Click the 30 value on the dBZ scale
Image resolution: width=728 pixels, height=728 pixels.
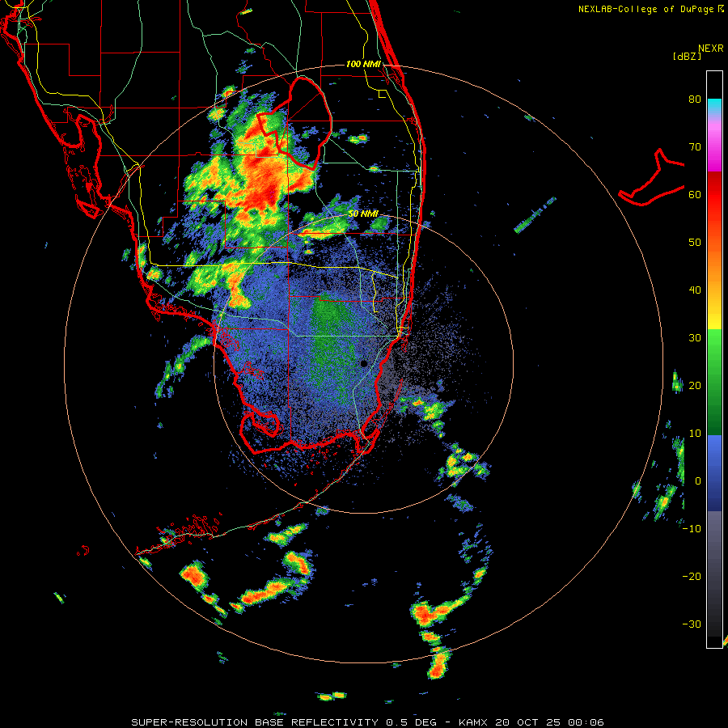[695, 338]
